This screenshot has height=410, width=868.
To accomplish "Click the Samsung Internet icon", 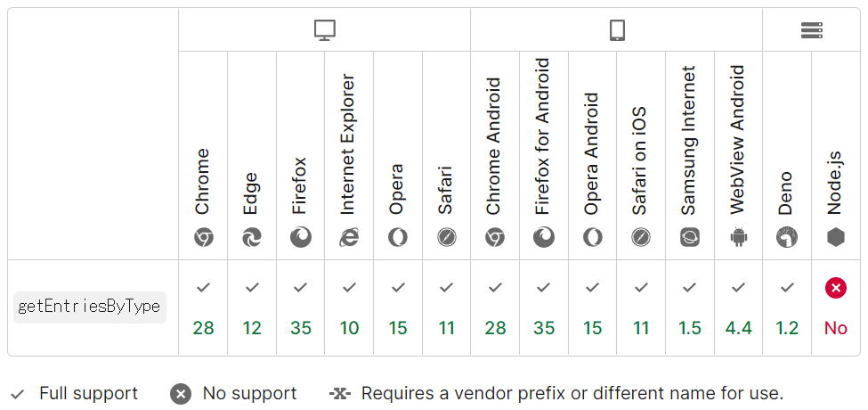I will pos(689,237).
